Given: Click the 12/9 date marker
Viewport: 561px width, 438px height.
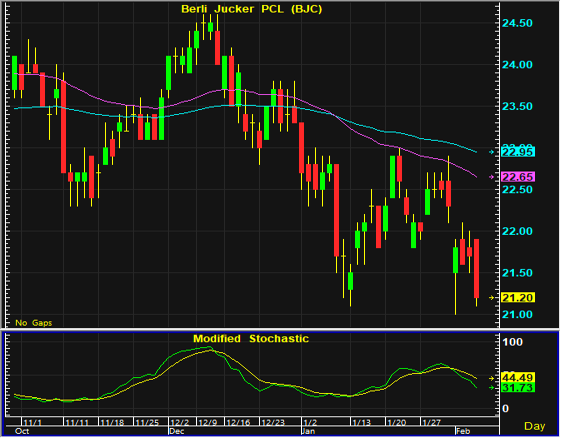Looking at the screenshot, I should click(208, 423).
